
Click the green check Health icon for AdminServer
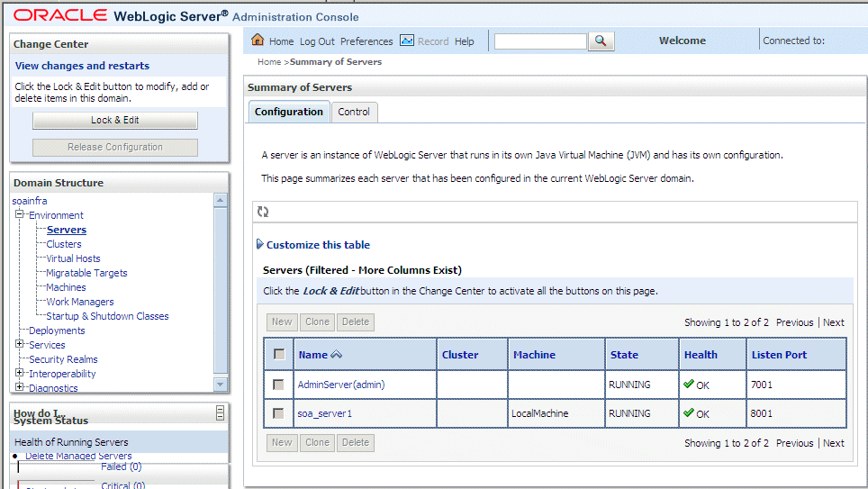point(689,384)
